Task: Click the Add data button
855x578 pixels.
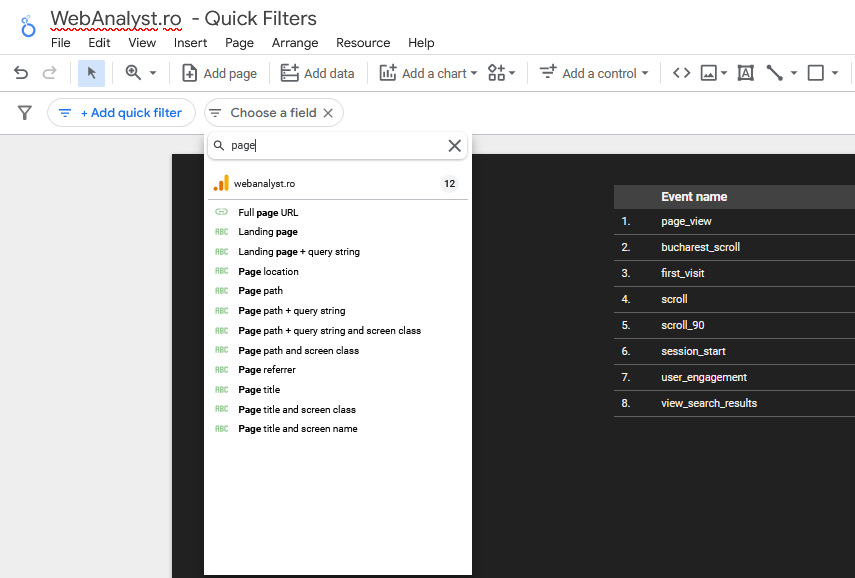Action: tap(317, 73)
